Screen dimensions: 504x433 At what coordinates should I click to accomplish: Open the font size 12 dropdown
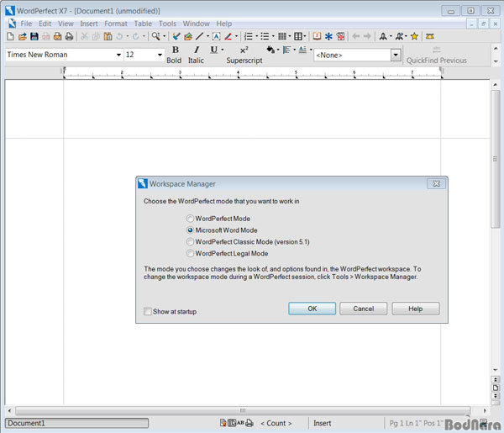pos(160,55)
